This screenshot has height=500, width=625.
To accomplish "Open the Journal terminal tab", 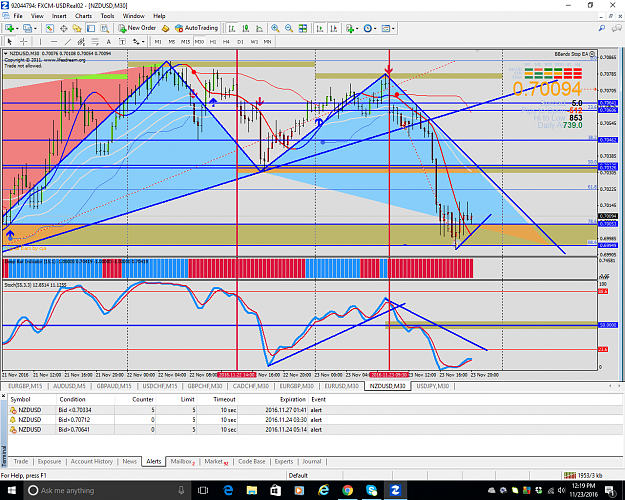I will tap(312, 461).
